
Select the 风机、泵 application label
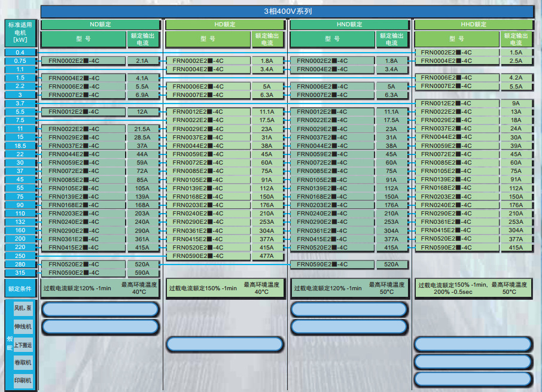[x=23, y=309]
